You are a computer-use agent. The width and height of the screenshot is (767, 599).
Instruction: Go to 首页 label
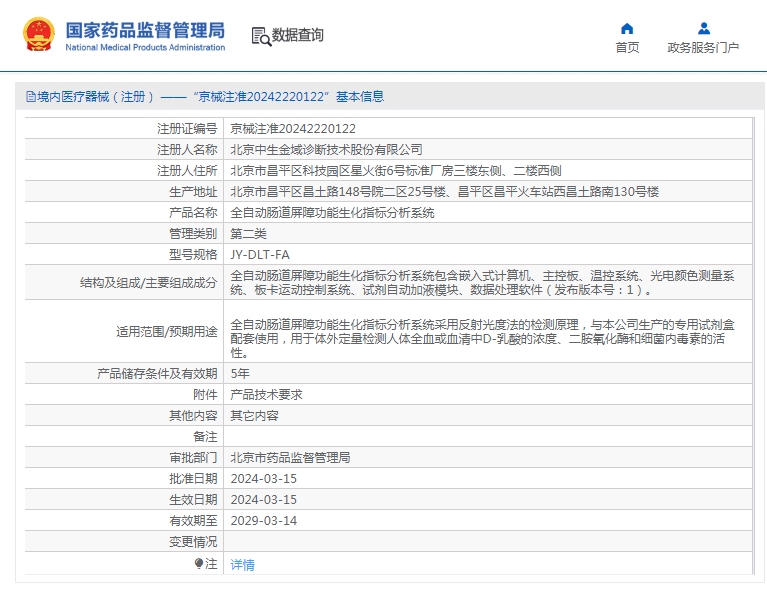tap(627, 47)
